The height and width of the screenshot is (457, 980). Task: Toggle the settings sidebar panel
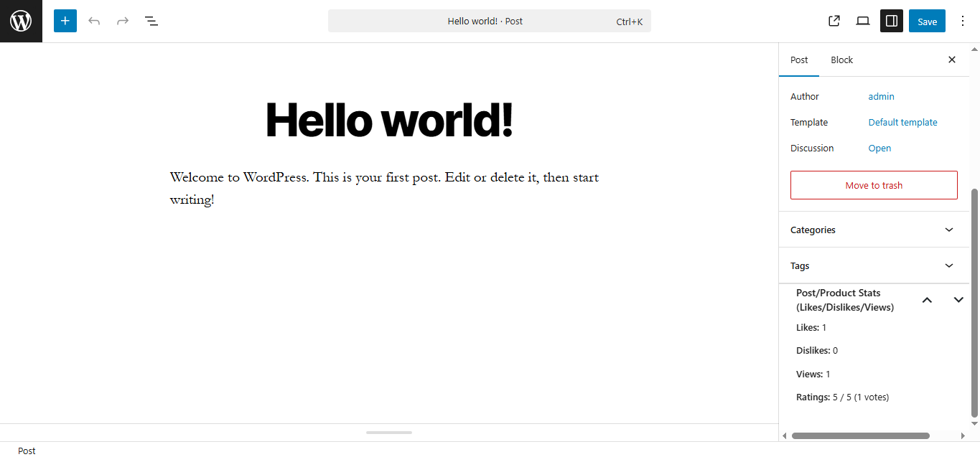click(x=892, y=21)
